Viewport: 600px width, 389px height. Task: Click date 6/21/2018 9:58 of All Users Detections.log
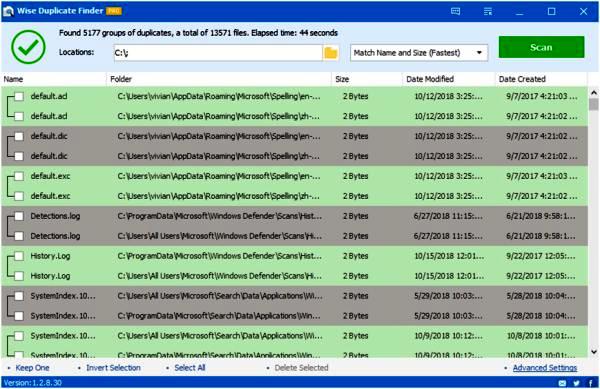541,236
